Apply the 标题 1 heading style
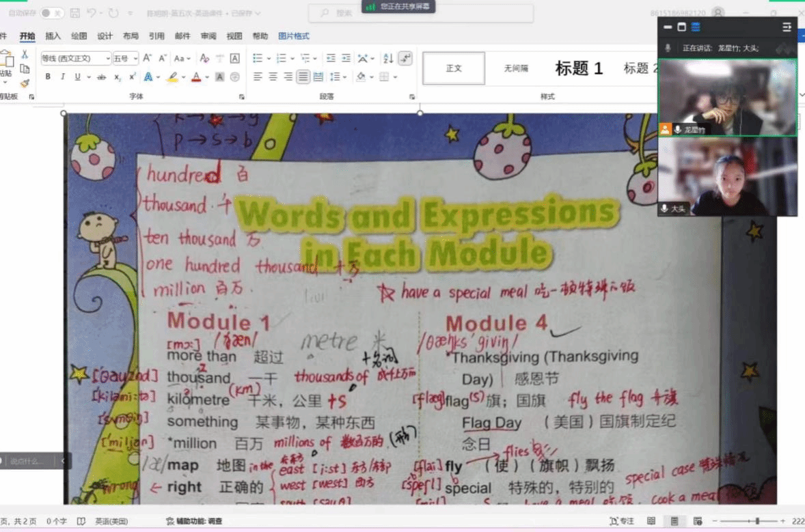The height and width of the screenshot is (532, 805). tap(579, 68)
